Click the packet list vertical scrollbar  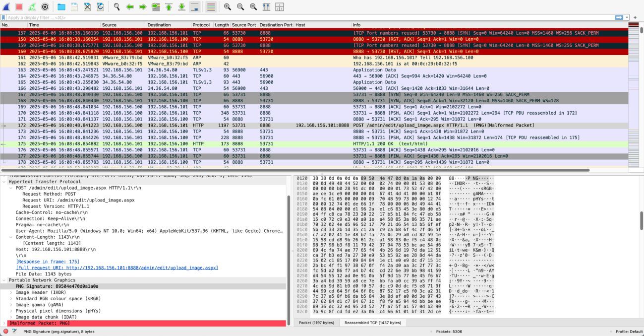tap(642, 30)
